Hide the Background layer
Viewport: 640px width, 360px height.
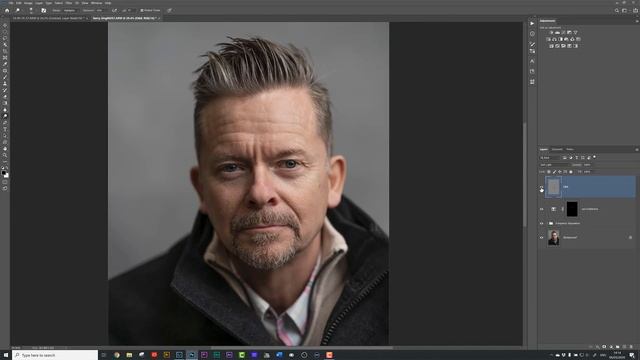542,237
